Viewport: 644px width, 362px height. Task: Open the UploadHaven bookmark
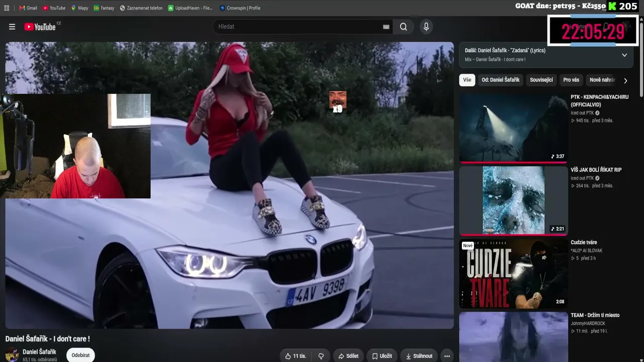190,8
